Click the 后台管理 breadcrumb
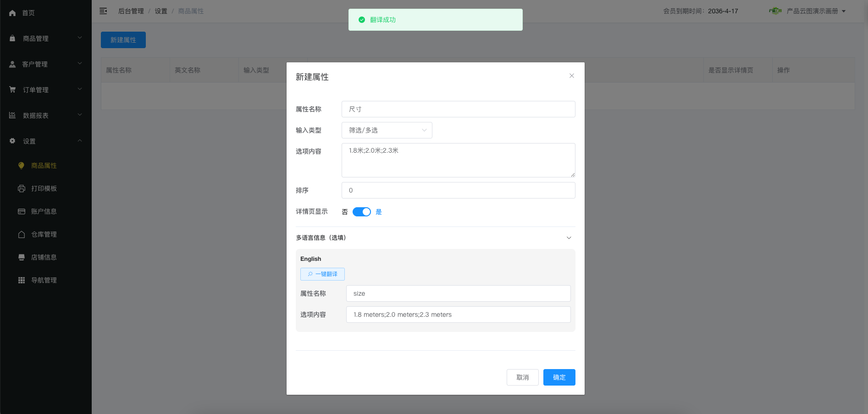The height and width of the screenshot is (414, 868). point(131,11)
